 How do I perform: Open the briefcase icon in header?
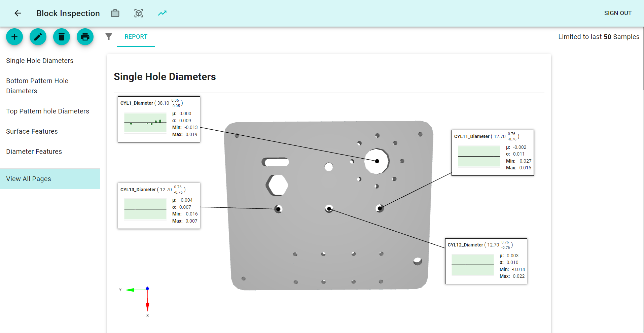coord(115,13)
